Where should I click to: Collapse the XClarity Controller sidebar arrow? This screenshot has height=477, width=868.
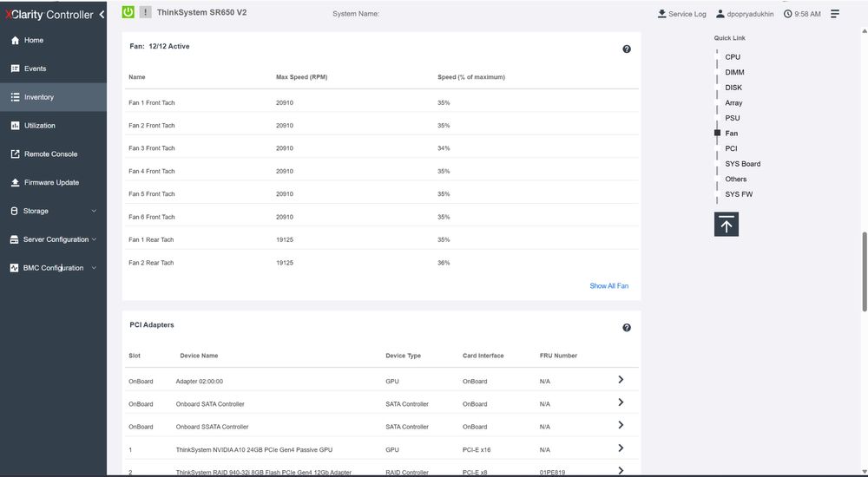pyautogui.click(x=102, y=15)
